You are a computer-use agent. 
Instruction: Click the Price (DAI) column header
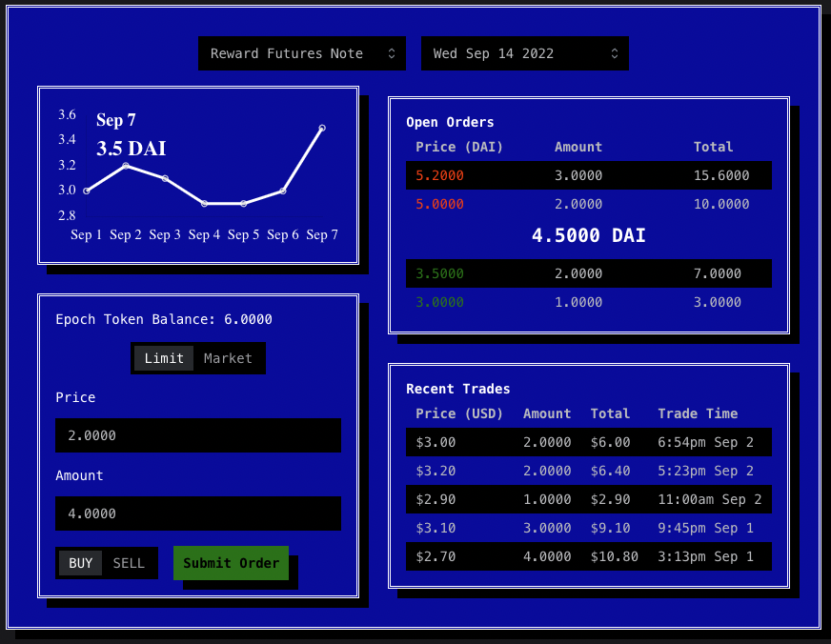[459, 147]
